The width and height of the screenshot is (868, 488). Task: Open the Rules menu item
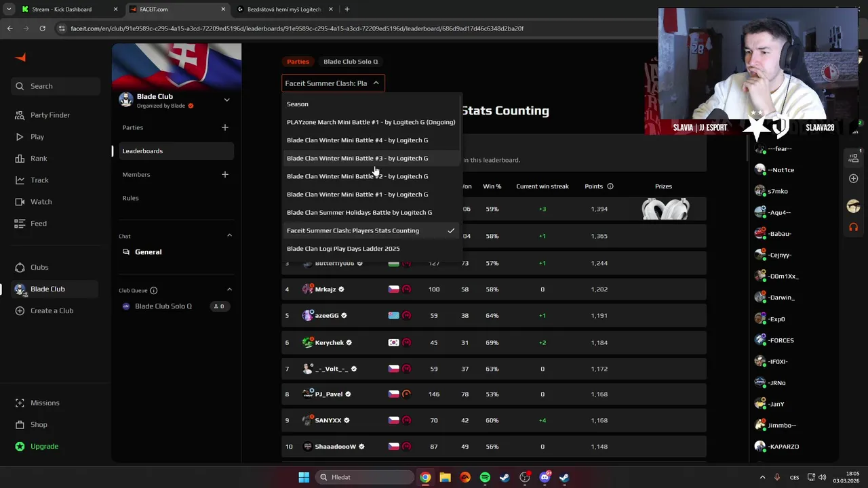[x=130, y=198]
